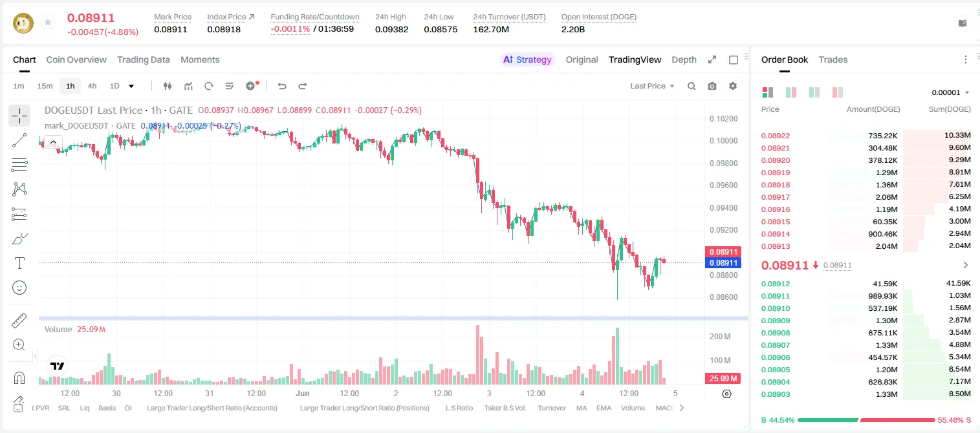Viewport: 980px width, 433px height.
Task: Click the AI Strategy button
Action: tap(528, 59)
